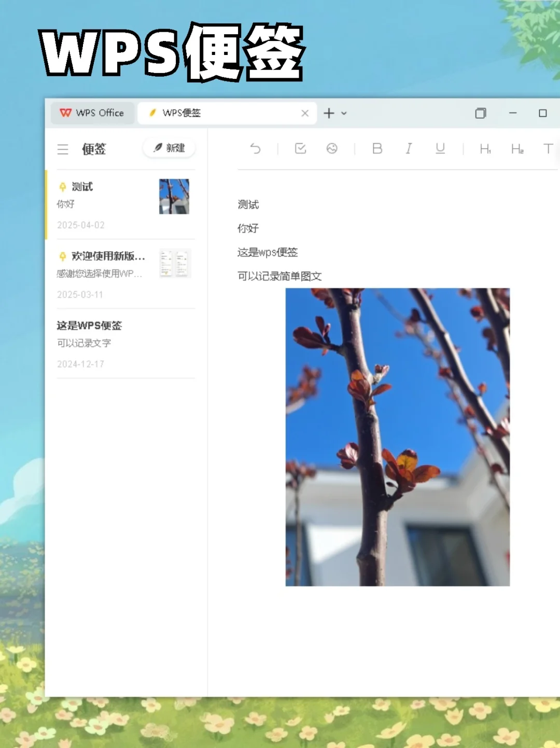The width and height of the screenshot is (560, 748).
Task: Apply Heading 2 style
Action: (x=517, y=149)
